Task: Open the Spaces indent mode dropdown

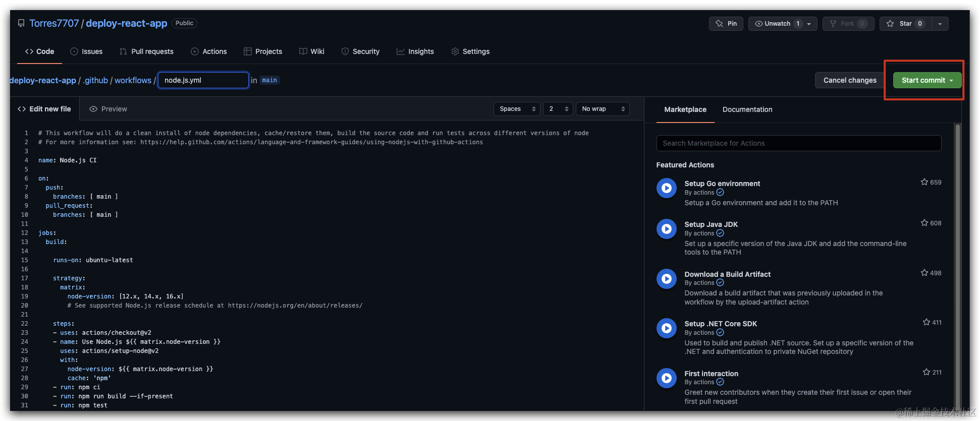Action: [x=517, y=109]
